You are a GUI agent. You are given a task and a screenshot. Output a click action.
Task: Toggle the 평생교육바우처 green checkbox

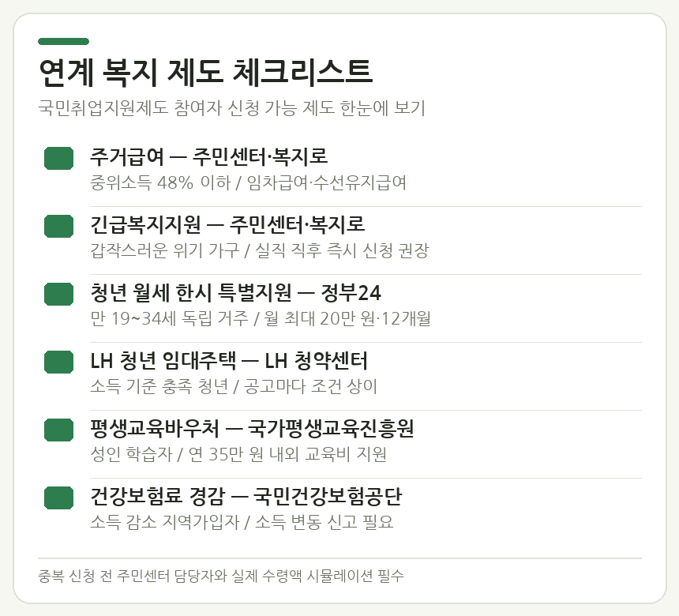[x=59, y=430]
